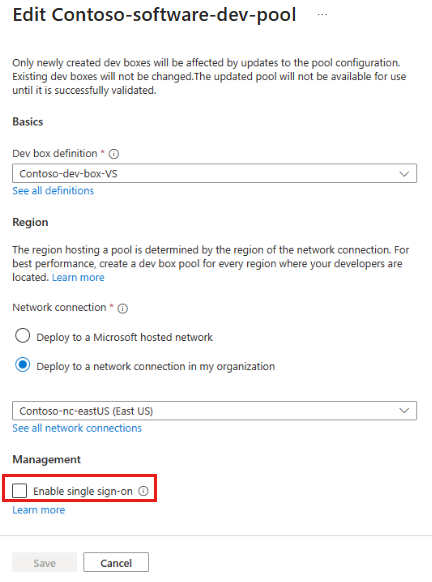432x582 pixels.
Task: Click the Dev box definition info icon
Action: coord(114,154)
